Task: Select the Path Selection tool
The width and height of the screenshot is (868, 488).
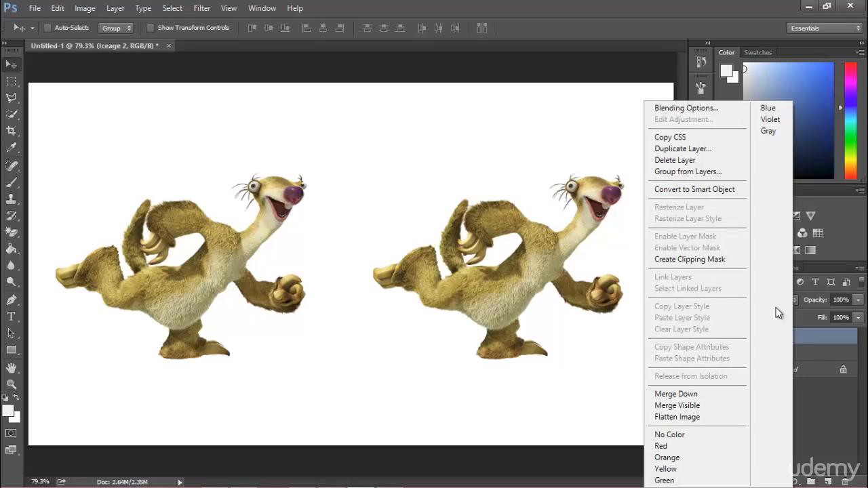Action: pyautogui.click(x=12, y=333)
